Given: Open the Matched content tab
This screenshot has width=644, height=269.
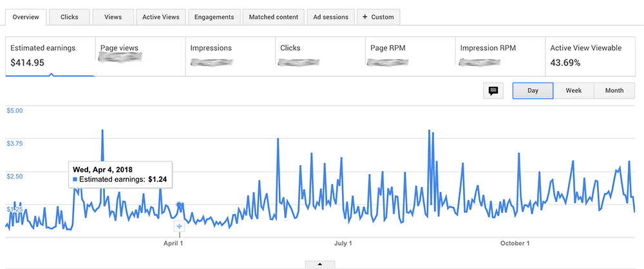Looking at the screenshot, I should [274, 17].
